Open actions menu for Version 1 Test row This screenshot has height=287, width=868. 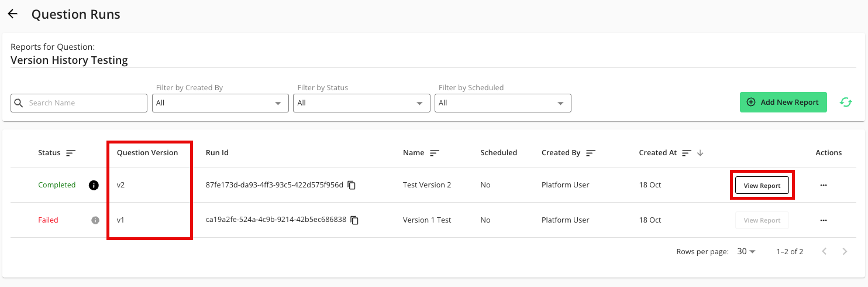pyautogui.click(x=823, y=220)
